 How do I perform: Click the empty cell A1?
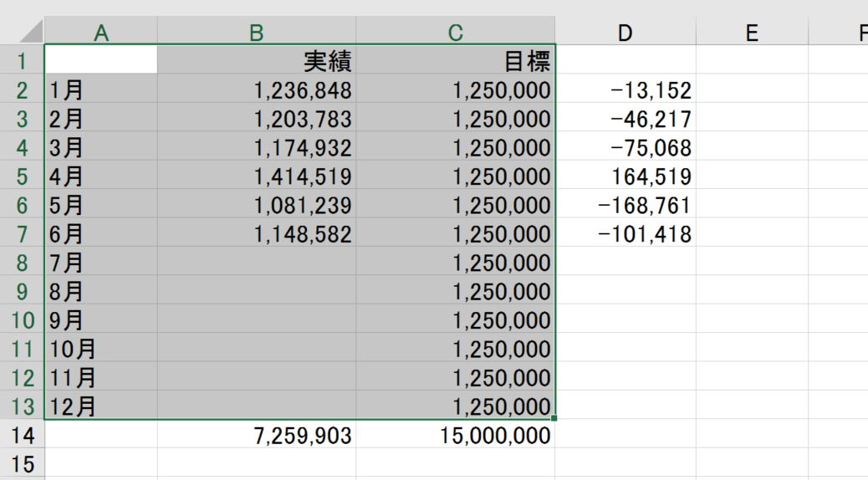click(100, 60)
